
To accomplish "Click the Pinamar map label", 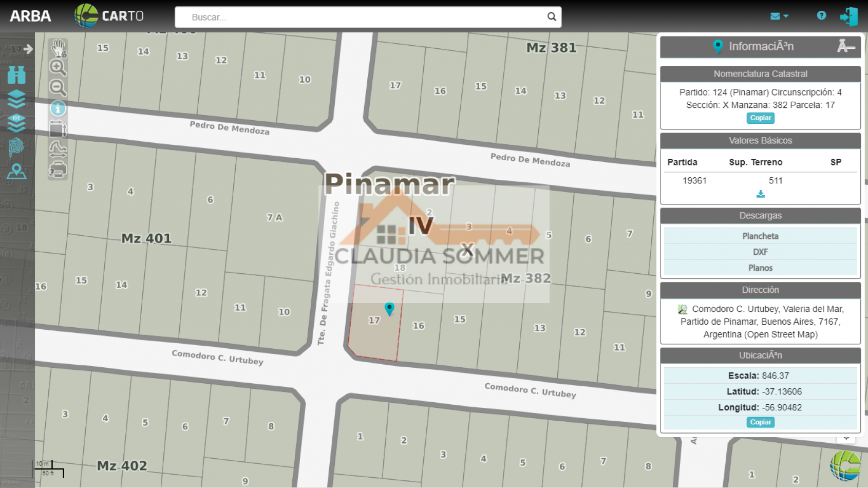I will pyautogui.click(x=390, y=184).
